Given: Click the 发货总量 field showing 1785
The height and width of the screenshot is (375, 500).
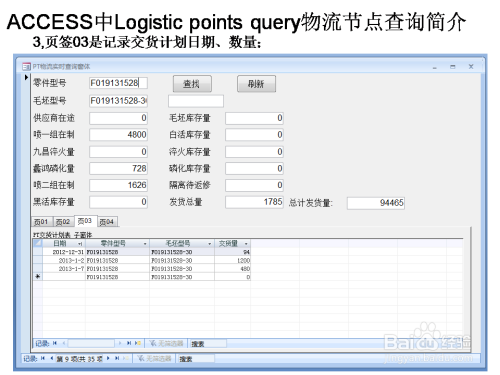Looking at the screenshot, I should 254,202.
